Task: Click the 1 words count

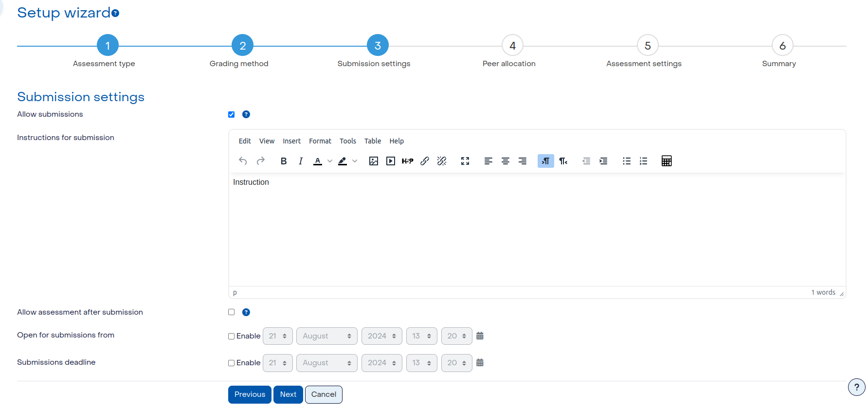Action: click(823, 292)
